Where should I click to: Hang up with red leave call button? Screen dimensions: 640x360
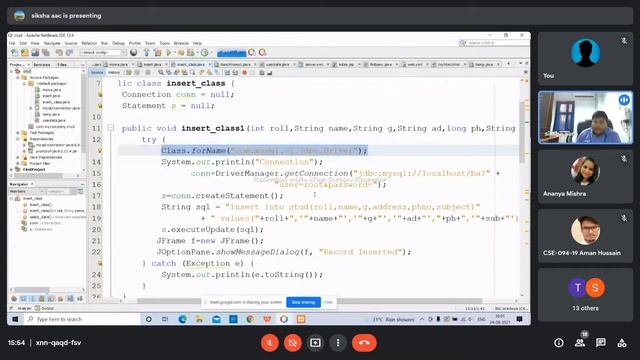pos(364,343)
